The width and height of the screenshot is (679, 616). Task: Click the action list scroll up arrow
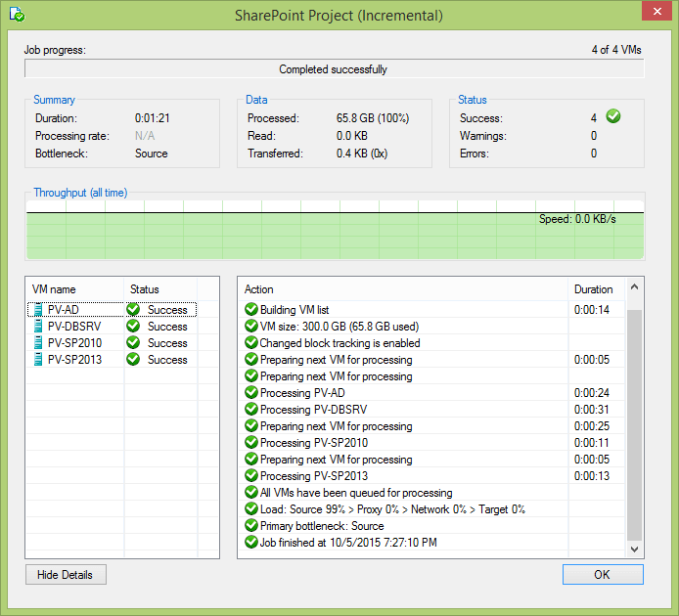click(634, 286)
